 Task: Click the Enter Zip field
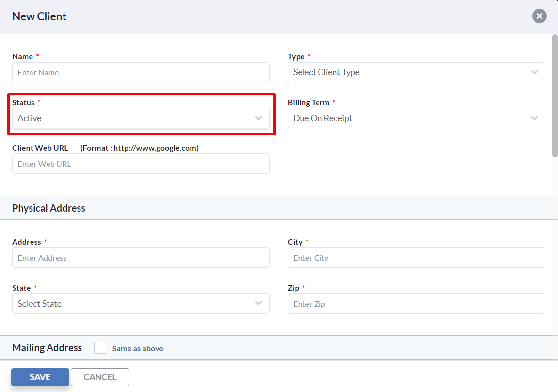pos(416,303)
